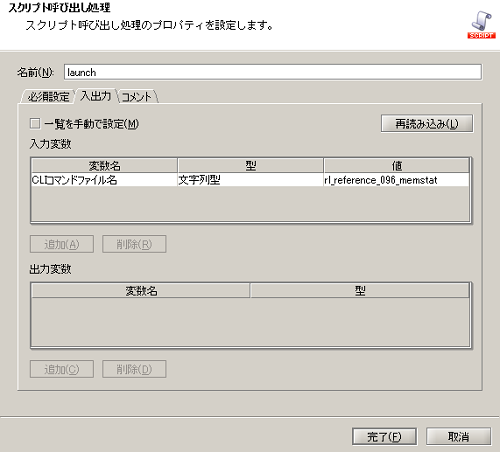Click 削除(D) button under output variables
Viewport: 500px width, 452px height.
point(134,369)
